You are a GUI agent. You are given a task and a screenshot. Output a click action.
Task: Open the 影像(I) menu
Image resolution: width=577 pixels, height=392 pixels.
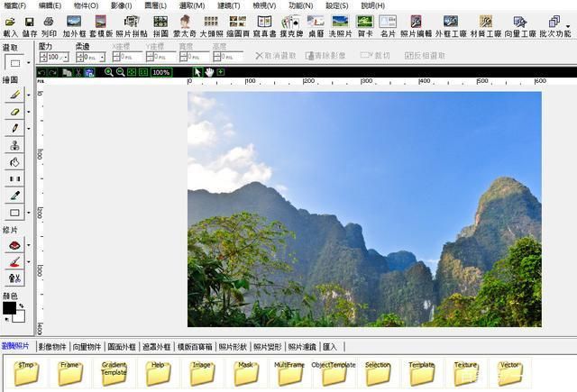click(x=121, y=5)
